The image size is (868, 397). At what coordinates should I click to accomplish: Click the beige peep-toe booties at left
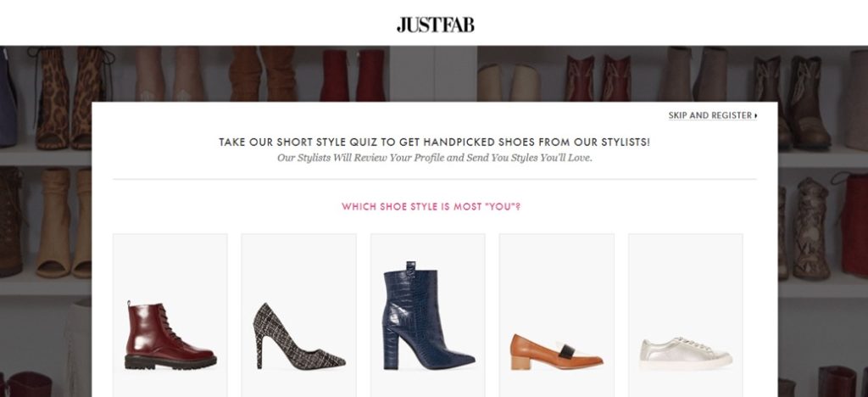63,222
